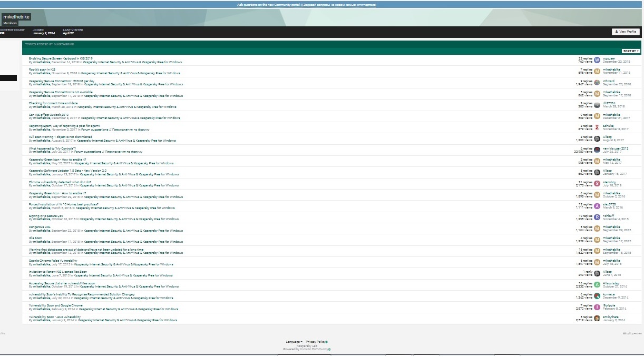Screen dimensions: 644x357
Task: Open topic 'Warning that databases are out of date'
Action: click(x=86, y=250)
